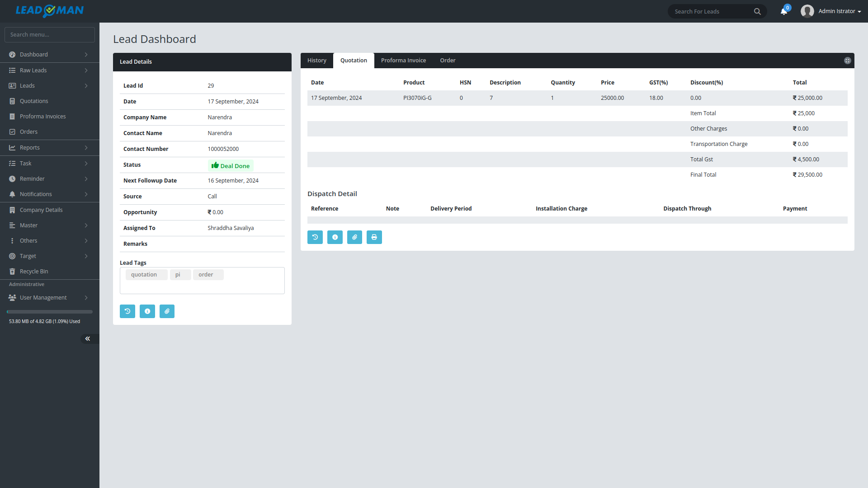Expand the Master chevron
Viewport: 868px width, 488px height.
[x=86, y=225]
